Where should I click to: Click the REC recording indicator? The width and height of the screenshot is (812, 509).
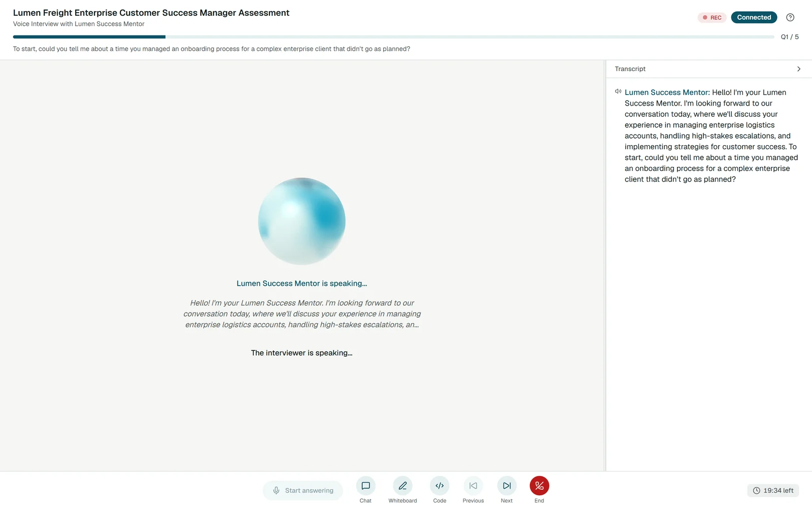712,17
